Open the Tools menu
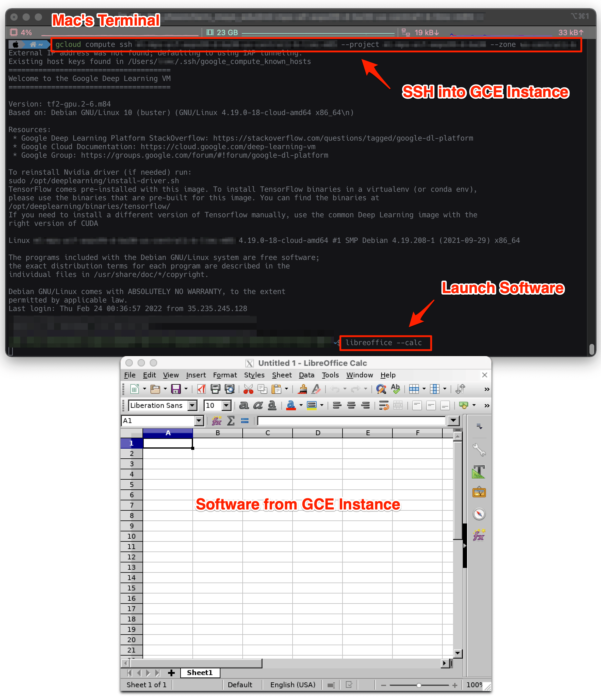The image size is (601, 700). (x=330, y=375)
